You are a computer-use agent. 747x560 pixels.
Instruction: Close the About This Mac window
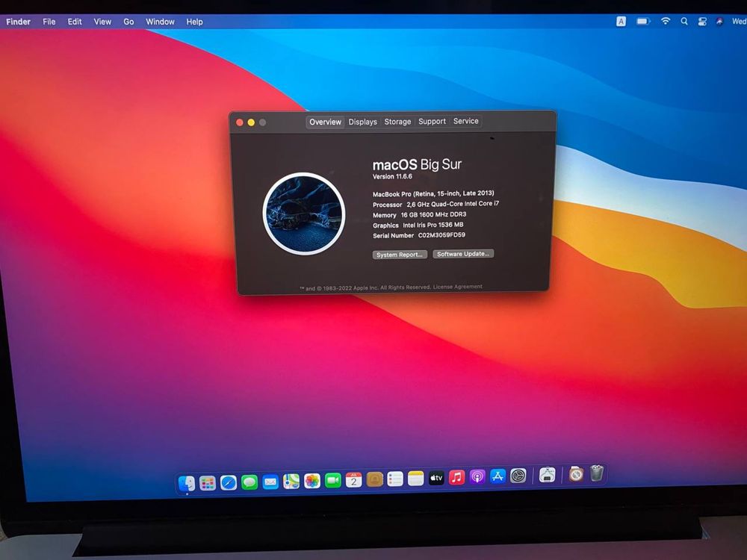click(240, 122)
